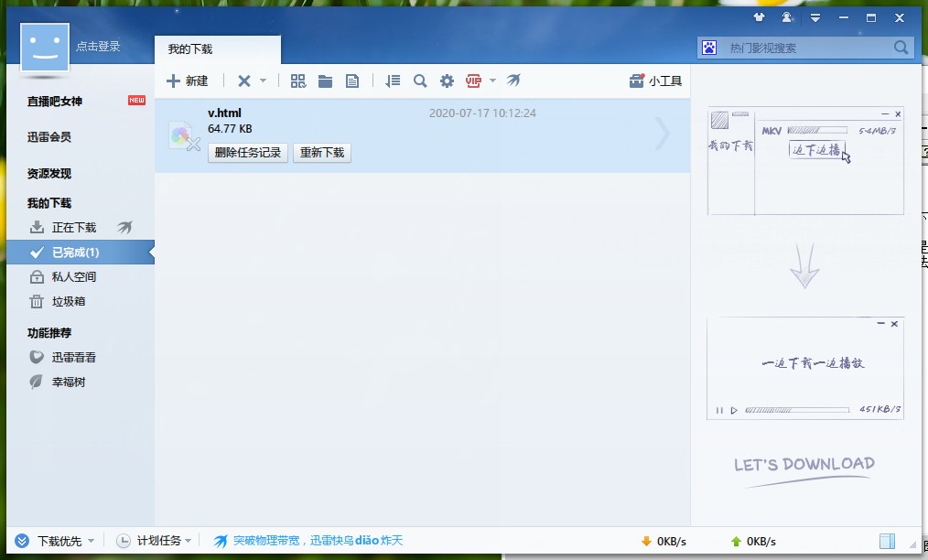
Task: Click the sort order toolbar icon
Action: (x=393, y=81)
